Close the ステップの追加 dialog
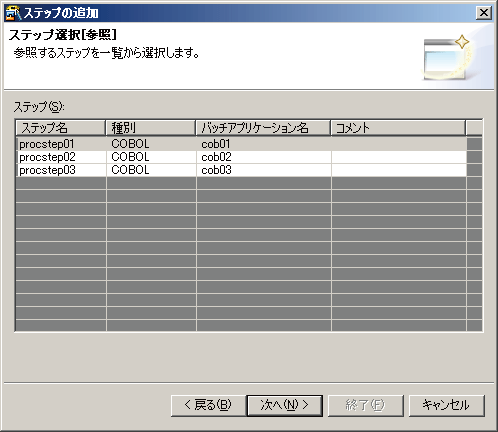The width and height of the screenshot is (498, 432). 484,13
